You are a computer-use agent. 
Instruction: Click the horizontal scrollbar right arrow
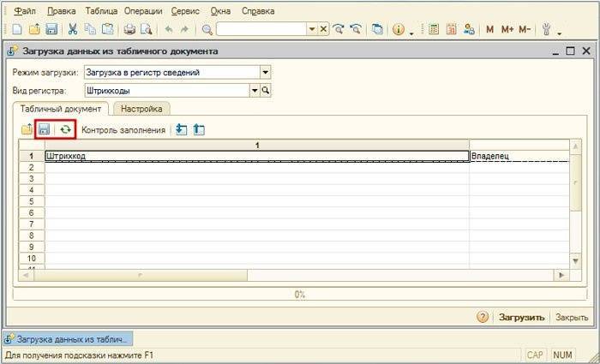[x=561, y=275]
